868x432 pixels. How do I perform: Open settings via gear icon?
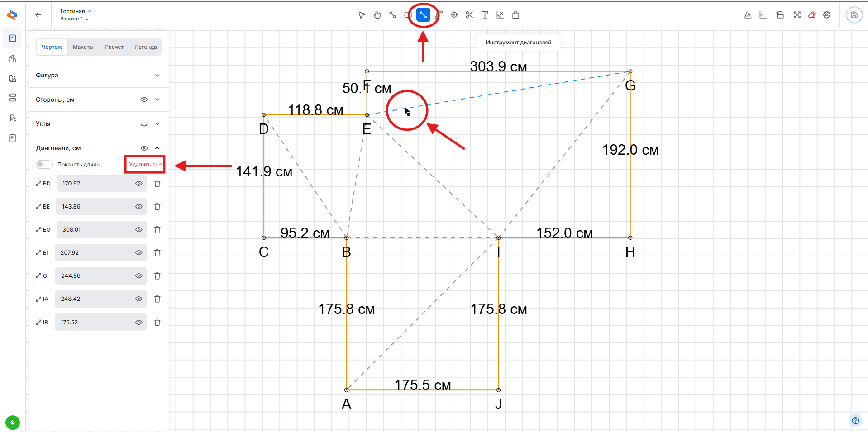pyautogui.click(x=827, y=15)
